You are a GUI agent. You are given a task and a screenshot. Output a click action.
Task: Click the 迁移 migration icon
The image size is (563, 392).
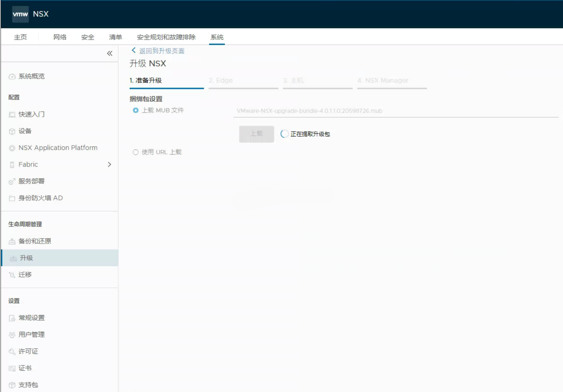tap(12, 275)
